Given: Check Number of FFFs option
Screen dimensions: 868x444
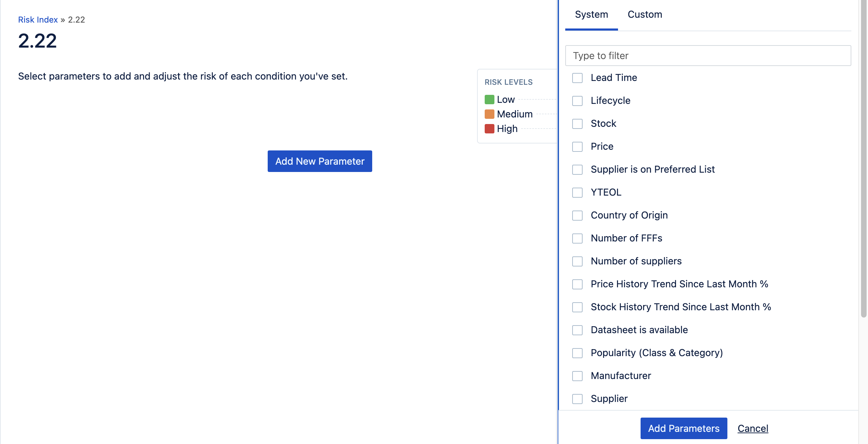Looking at the screenshot, I should pos(577,238).
